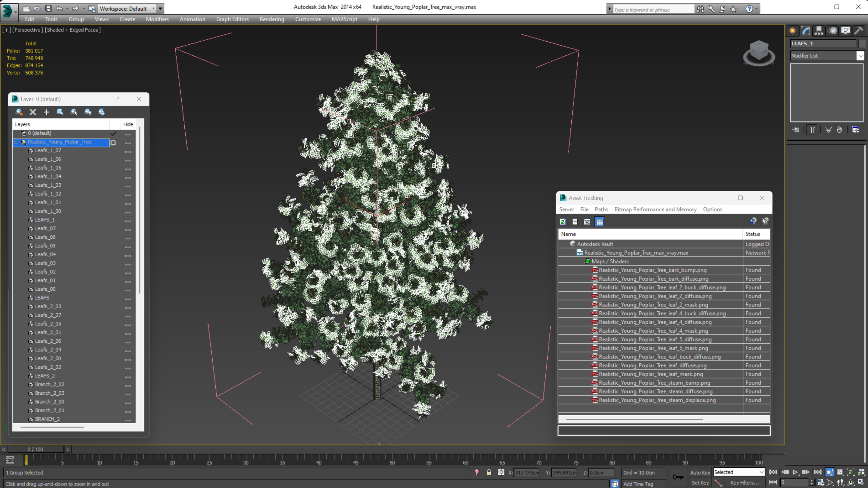
Task: Refresh the Asset Tracking list
Action: pos(562,222)
